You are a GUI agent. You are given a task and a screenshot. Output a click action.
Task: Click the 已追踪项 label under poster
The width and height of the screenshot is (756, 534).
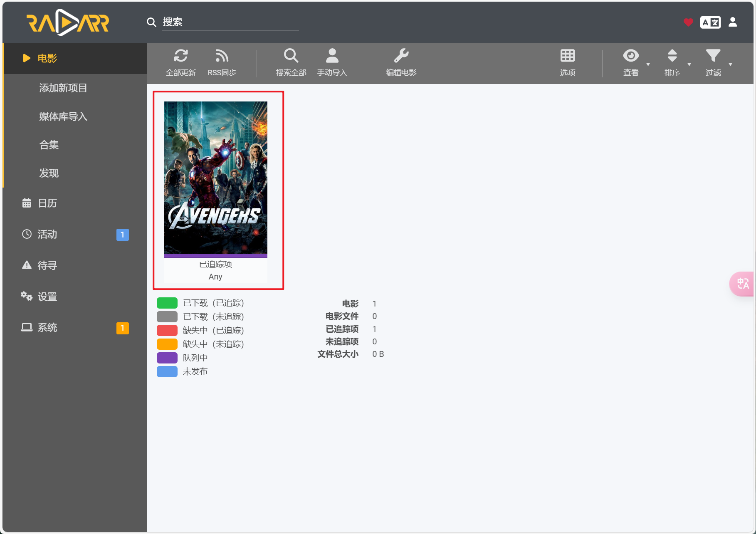click(215, 264)
